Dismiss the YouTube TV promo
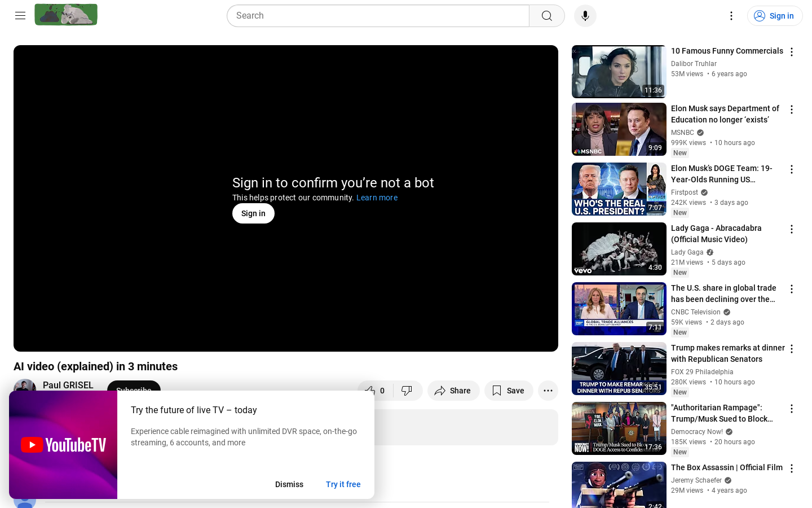812x508 pixels. (289, 484)
